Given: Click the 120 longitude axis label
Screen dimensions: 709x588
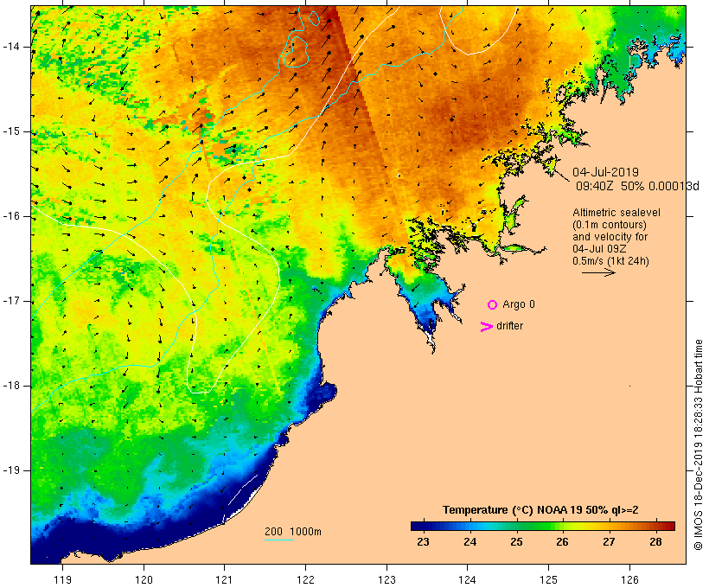Looking at the screenshot, I should 144,579.
